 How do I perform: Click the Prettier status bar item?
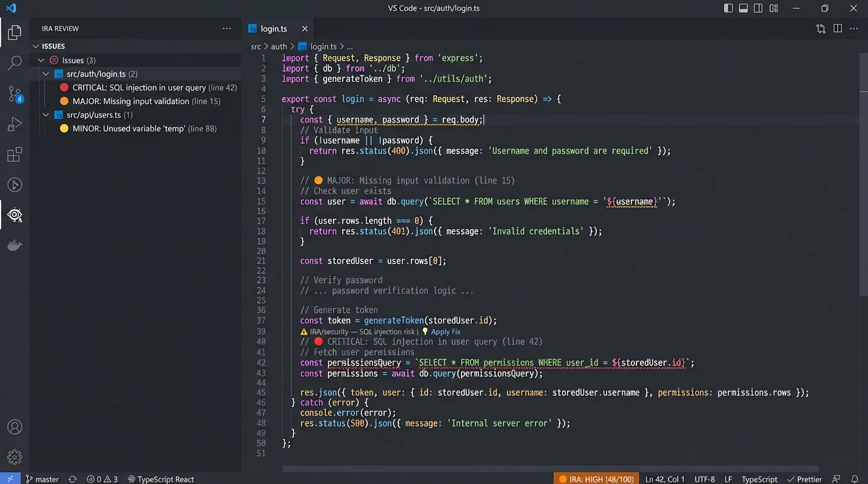click(805, 479)
